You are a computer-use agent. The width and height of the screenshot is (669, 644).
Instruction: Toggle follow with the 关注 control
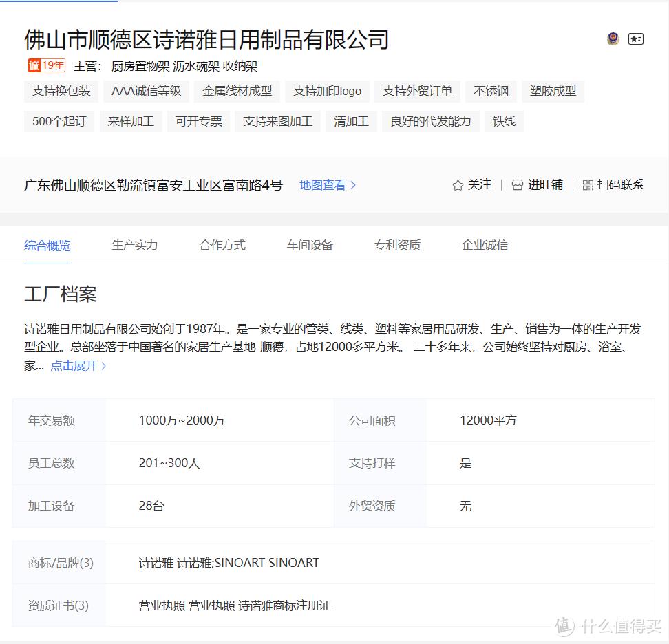480,185
